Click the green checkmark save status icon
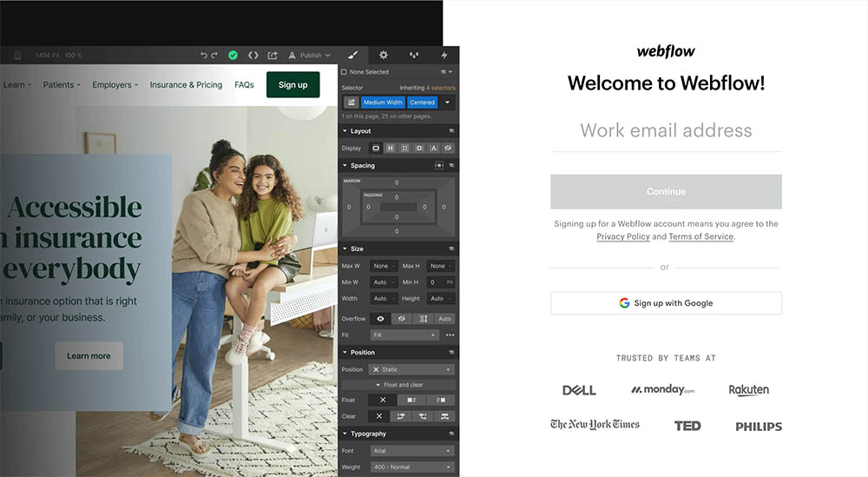 [x=233, y=55]
